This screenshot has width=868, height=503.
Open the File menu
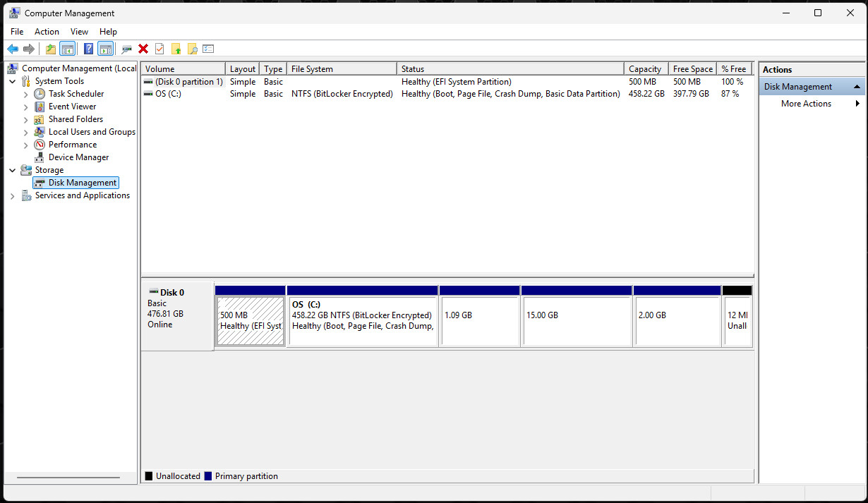click(17, 32)
